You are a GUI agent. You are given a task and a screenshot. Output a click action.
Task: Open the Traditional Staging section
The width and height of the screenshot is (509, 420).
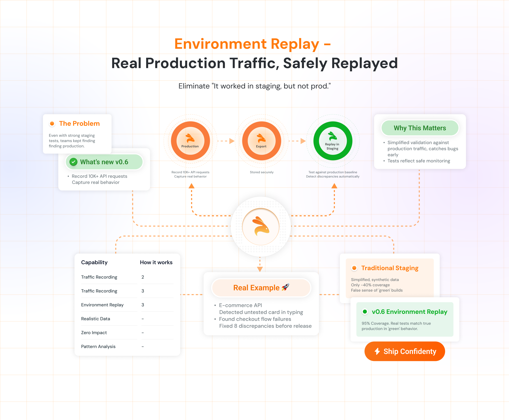click(x=389, y=268)
